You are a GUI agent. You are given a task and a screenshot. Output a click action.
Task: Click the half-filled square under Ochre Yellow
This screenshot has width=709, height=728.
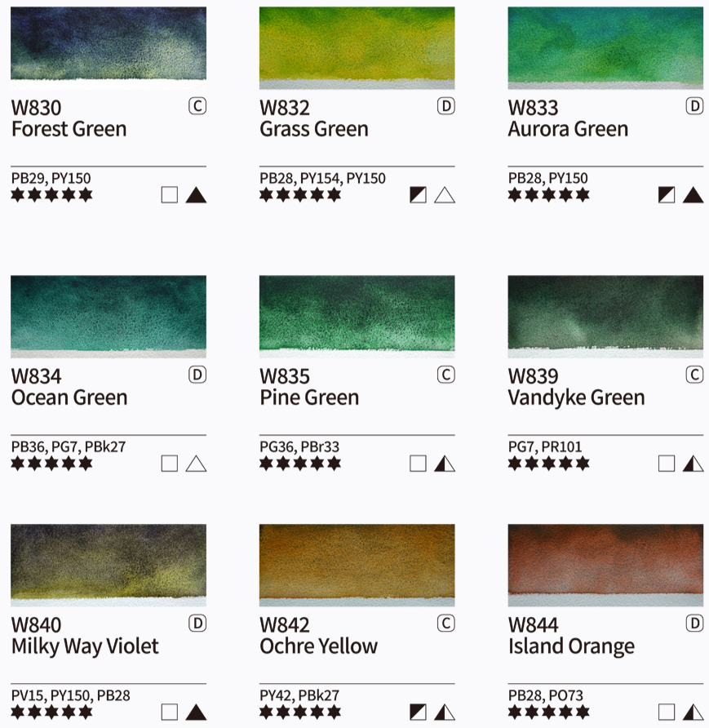(x=418, y=712)
